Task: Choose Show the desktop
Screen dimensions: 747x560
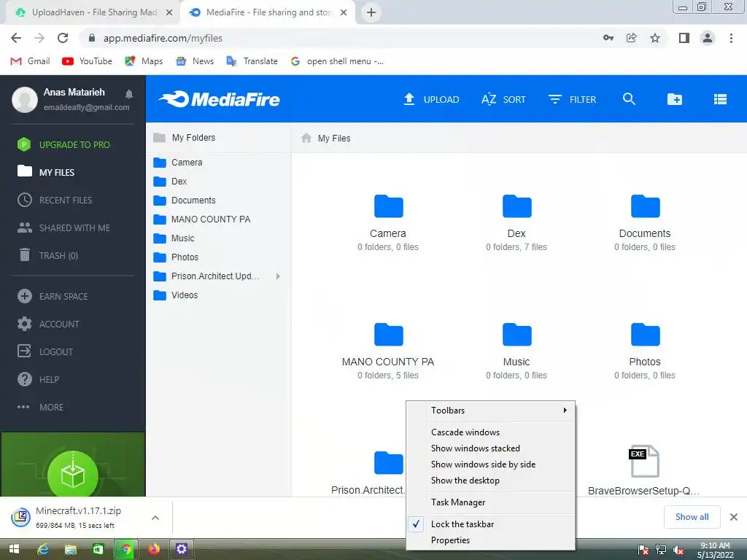Action: (x=491, y=481)
